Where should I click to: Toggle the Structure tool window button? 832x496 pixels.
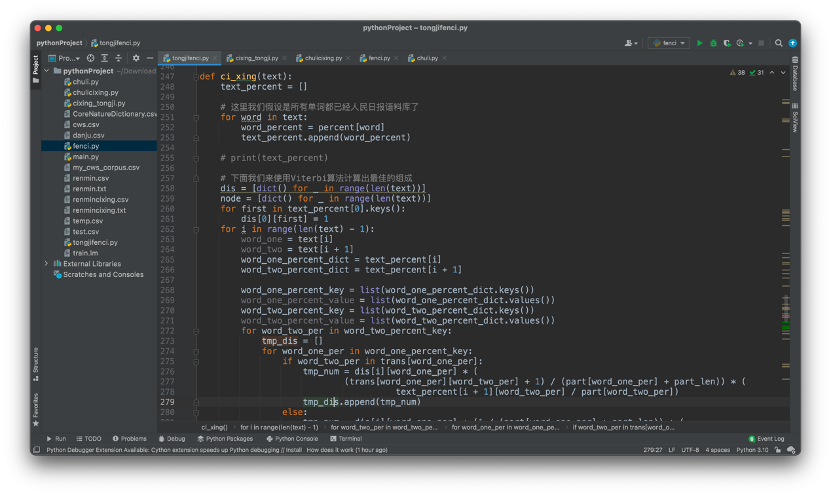click(x=36, y=364)
